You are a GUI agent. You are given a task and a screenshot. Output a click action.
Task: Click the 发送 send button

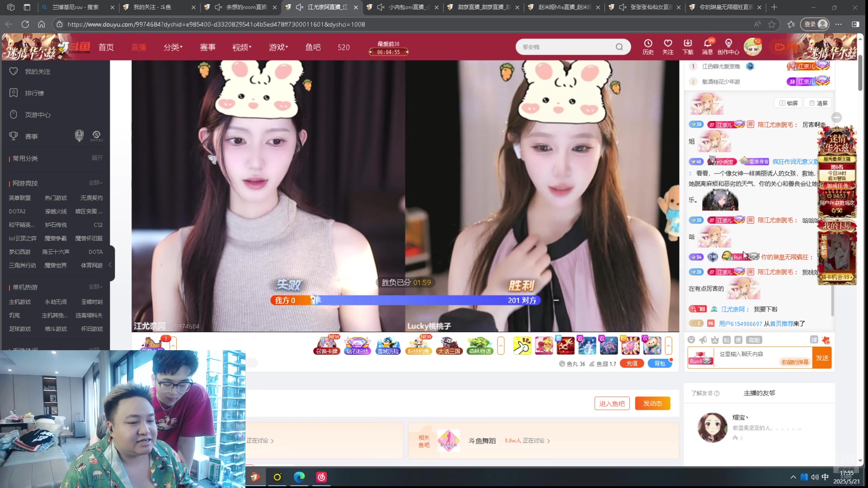822,358
